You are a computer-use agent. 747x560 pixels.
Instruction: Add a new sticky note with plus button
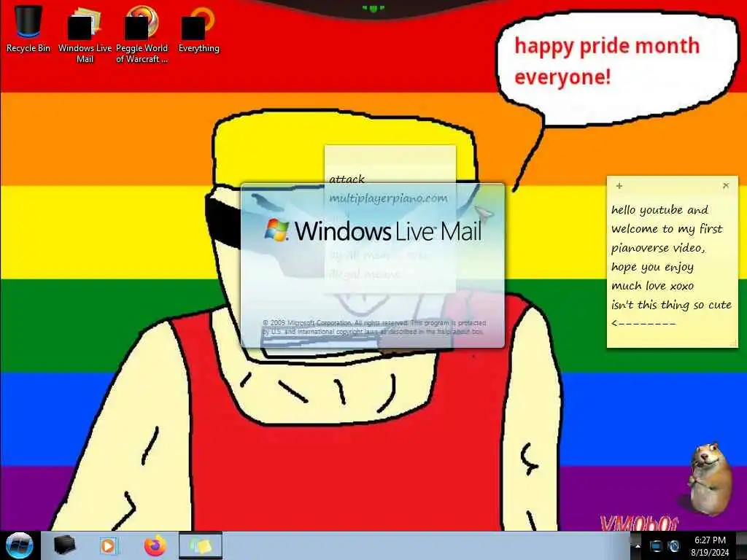tap(619, 186)
